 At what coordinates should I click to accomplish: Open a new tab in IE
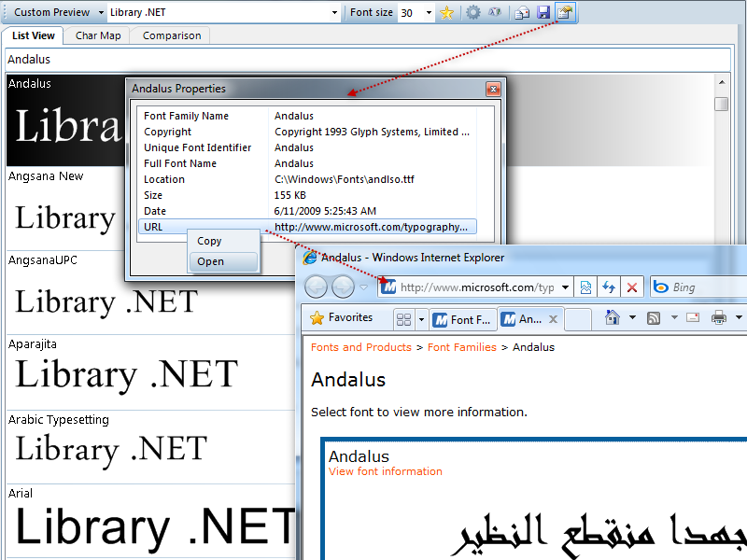[578, 319]
